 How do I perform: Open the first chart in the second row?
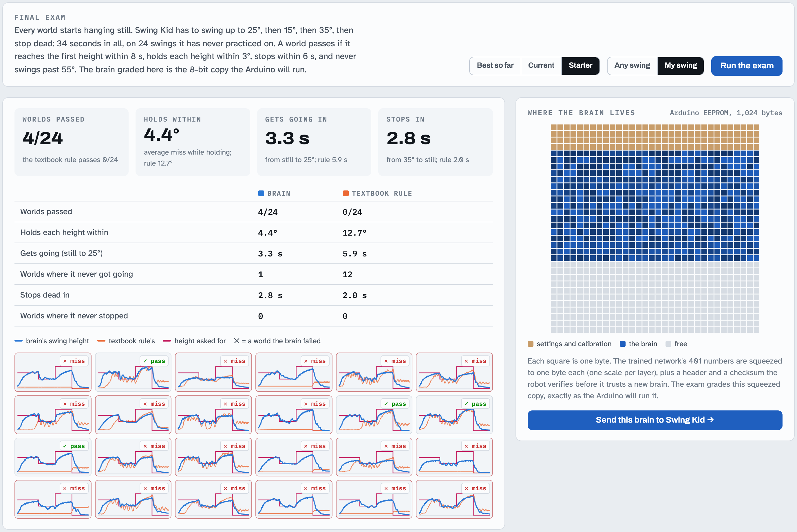[53, 414]
